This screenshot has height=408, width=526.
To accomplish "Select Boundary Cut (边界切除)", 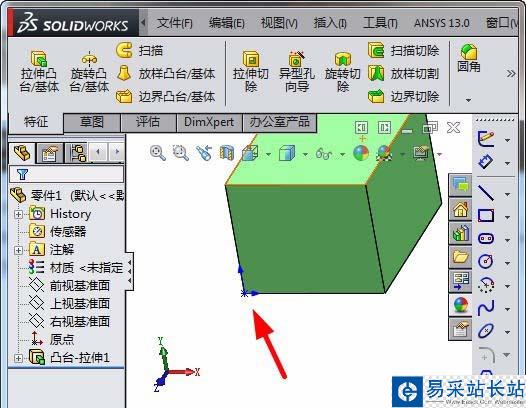I will (x=404, y=97).
